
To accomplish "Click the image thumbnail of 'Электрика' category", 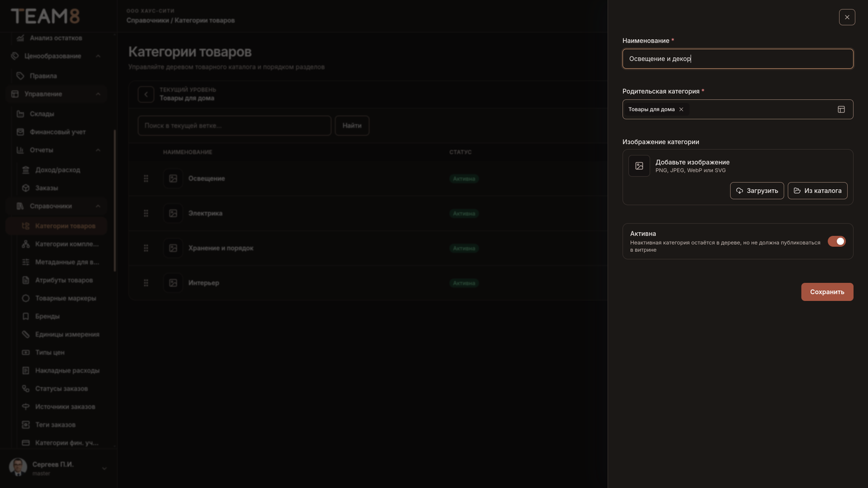I will (x=173, y=213).
